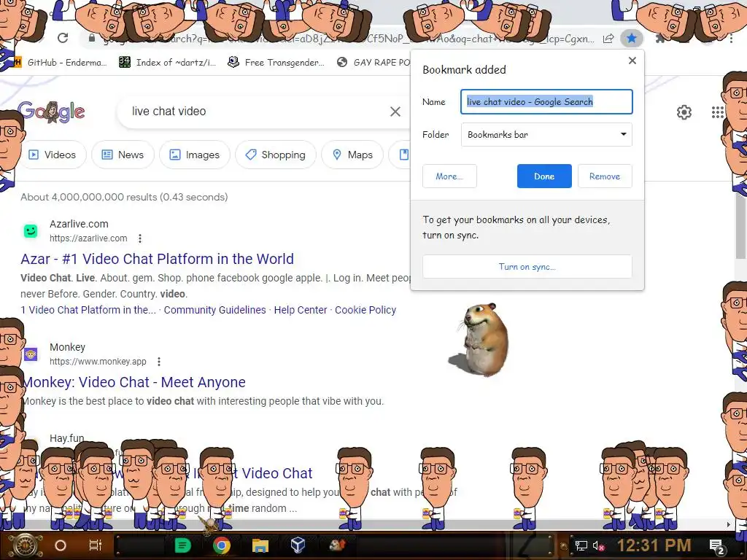The width and height of the screenshot is (747, 560).
Task: Open options for the Azarlive.com result
Action: click(x=139, y=238)
